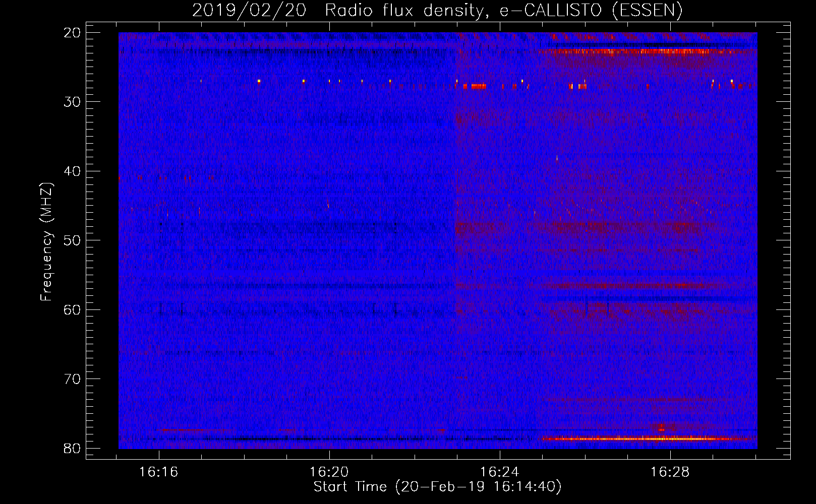Click the '30' frequency tick label
The height and width of the screenshot is (504, 816).
point(73,102)
